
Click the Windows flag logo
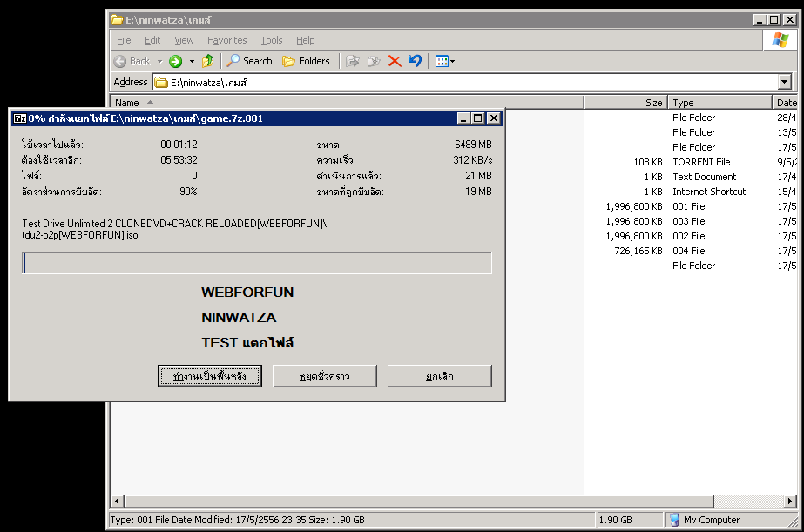coord(780,40)
